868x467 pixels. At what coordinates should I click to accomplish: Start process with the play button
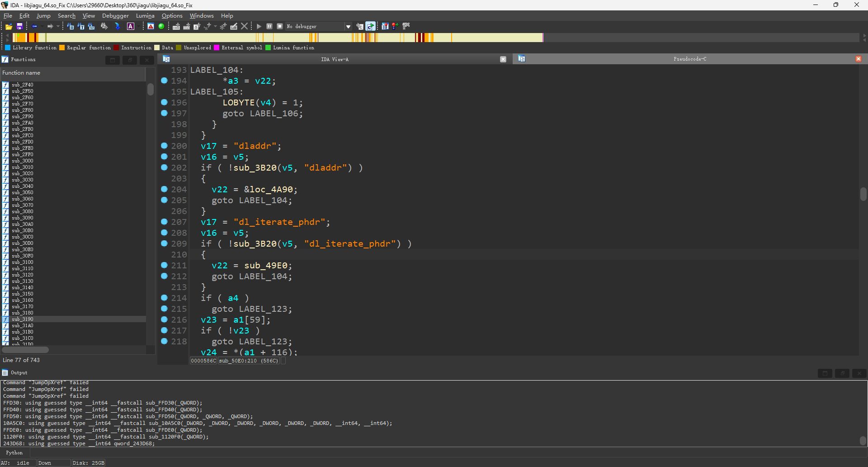[x=259, y=26]
